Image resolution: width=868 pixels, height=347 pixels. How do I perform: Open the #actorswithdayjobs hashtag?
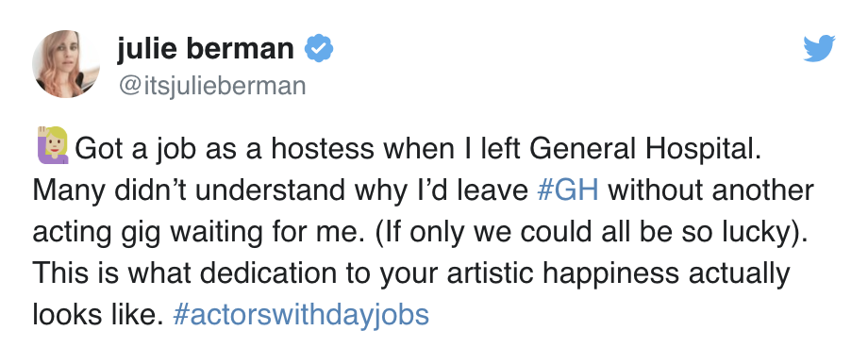[301, 314]
